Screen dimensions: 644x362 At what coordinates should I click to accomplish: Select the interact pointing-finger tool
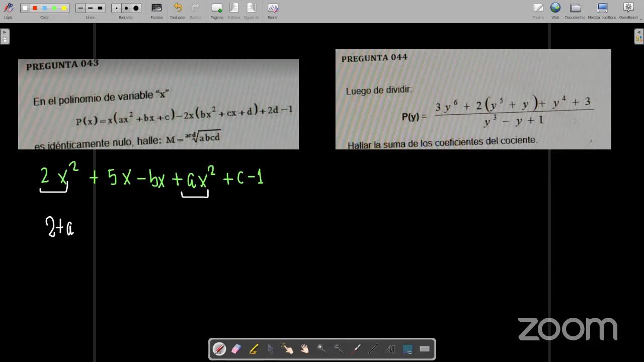tap(288, 349)
